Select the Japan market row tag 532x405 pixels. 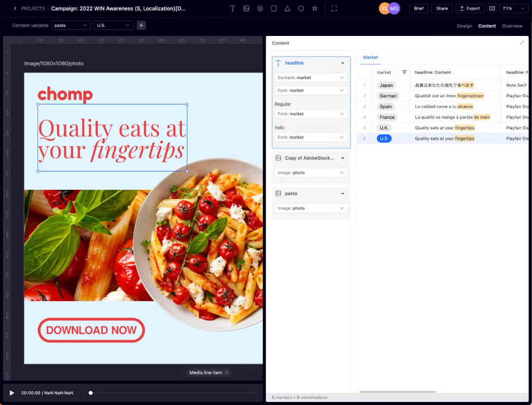(386, 85)
